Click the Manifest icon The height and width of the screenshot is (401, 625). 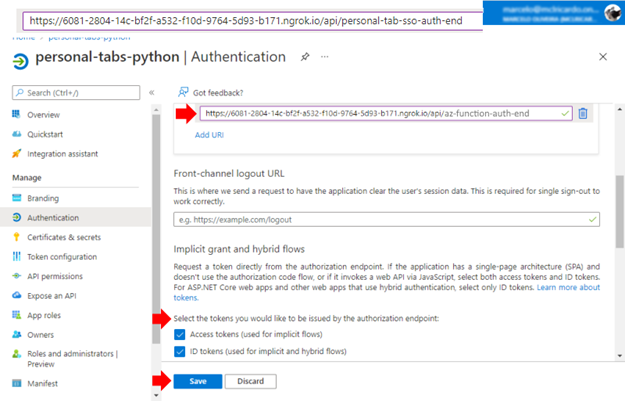(x=16, y=383)
